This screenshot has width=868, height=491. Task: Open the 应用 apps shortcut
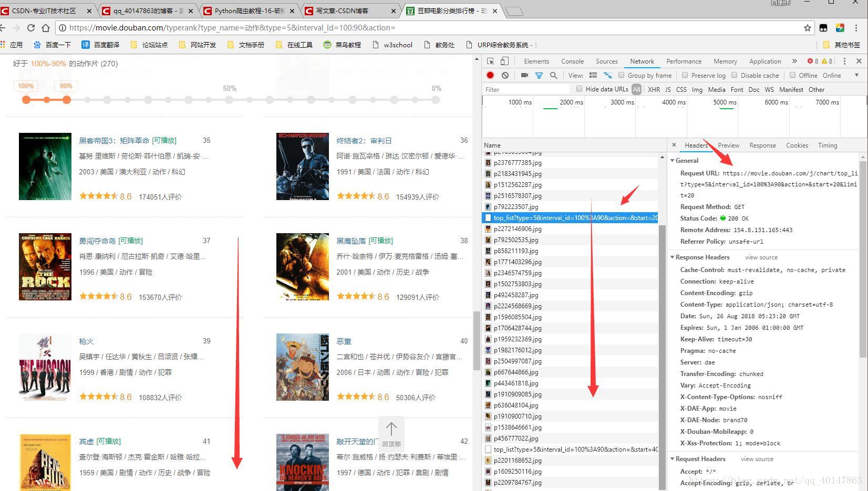tap(11, 45)
